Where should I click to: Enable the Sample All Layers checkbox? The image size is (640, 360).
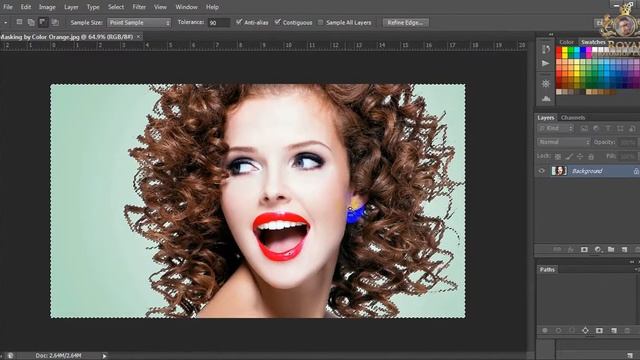(320, 22)
